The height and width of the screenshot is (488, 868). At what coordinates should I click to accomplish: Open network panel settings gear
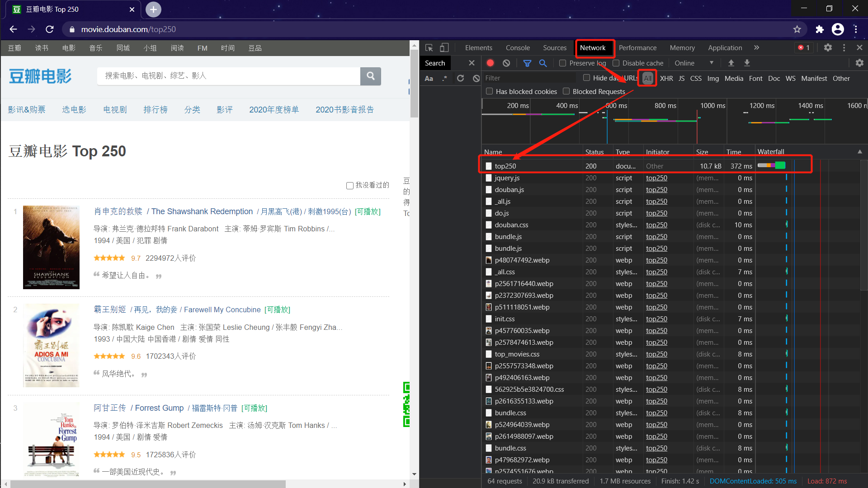click(859, 63)
